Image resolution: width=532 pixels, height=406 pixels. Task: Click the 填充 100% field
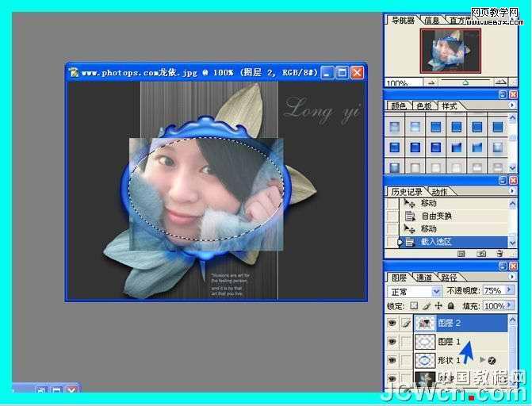pos(494,306)
